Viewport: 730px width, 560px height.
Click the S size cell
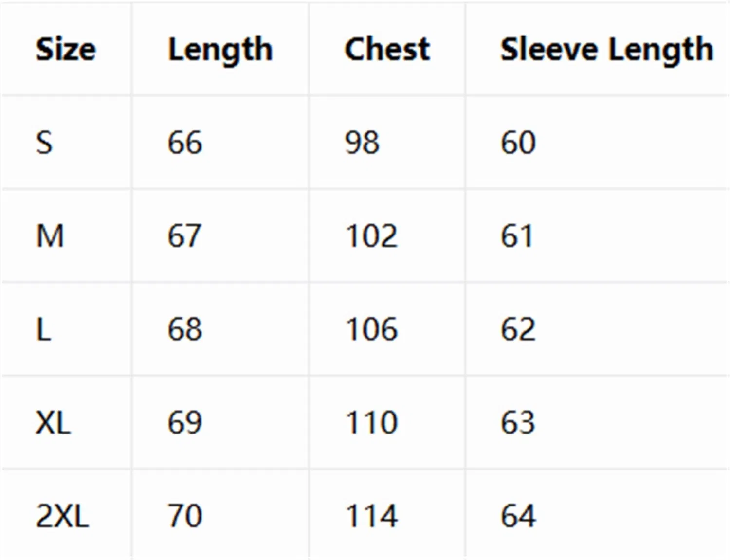44,143
